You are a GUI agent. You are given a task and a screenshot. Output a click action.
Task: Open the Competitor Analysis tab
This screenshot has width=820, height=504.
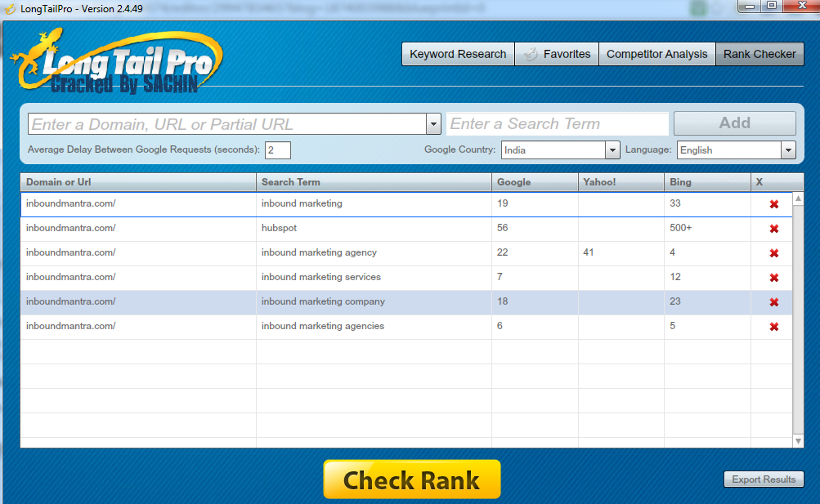pos(656,54)
